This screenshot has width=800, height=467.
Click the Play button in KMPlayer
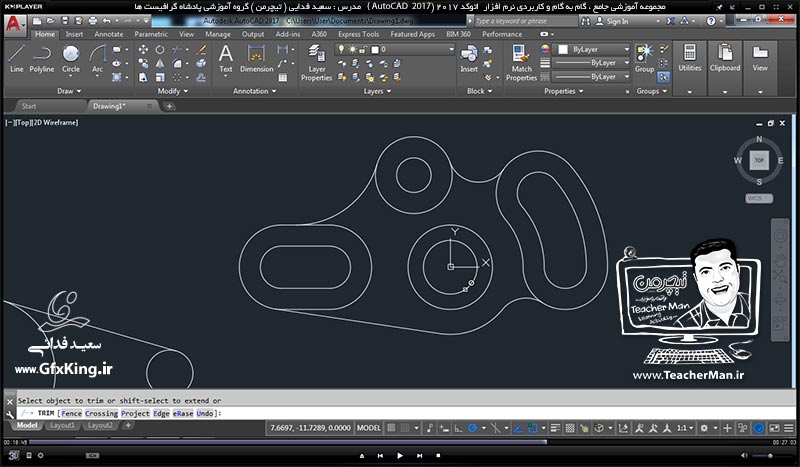(x=399, y=455)
